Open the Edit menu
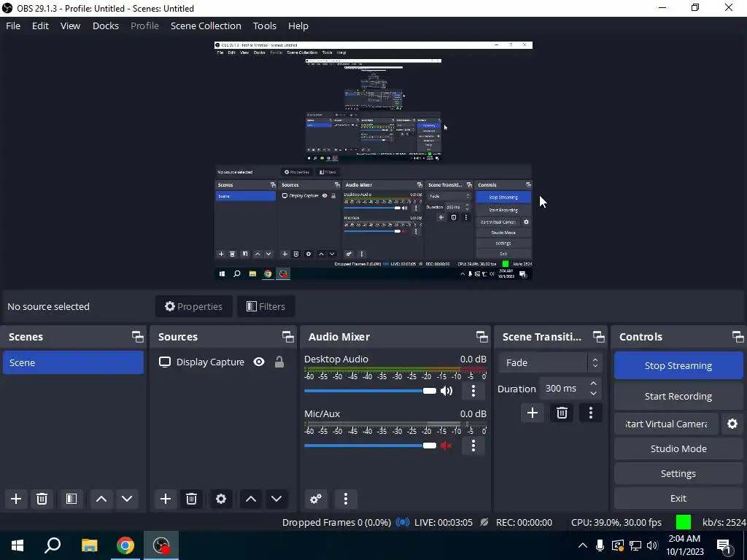 click(40, 26)
